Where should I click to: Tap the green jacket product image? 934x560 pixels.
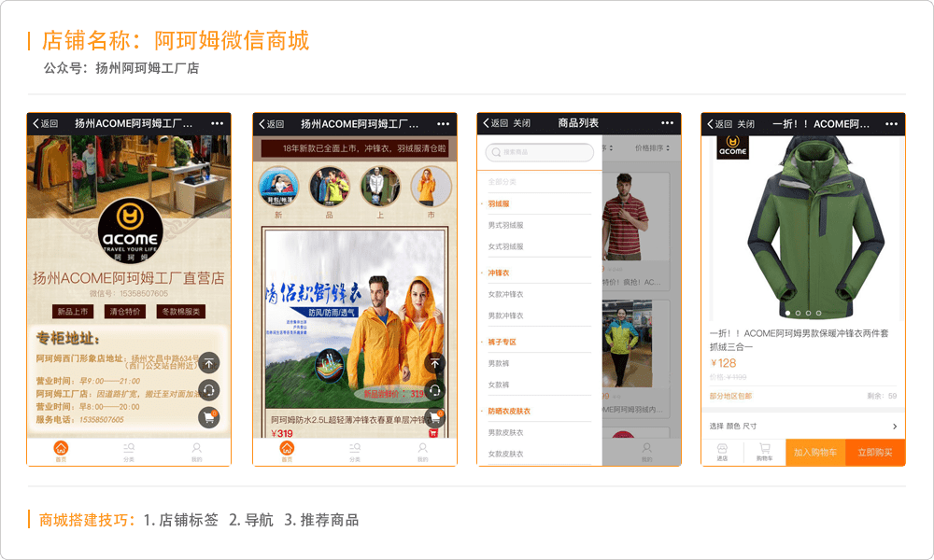click(816, 226)
